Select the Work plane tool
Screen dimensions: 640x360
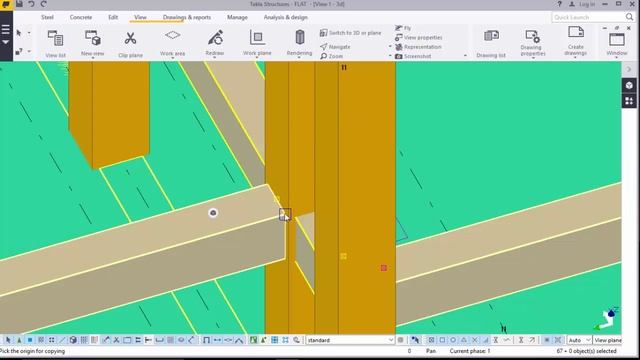tap(257, 42)
